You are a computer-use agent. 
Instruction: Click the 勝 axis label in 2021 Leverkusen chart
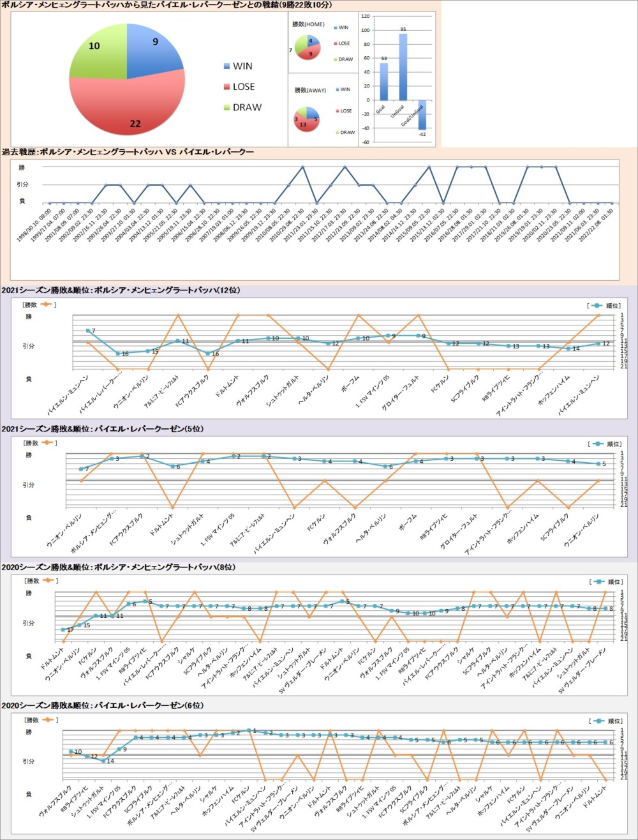click(29, 455)
